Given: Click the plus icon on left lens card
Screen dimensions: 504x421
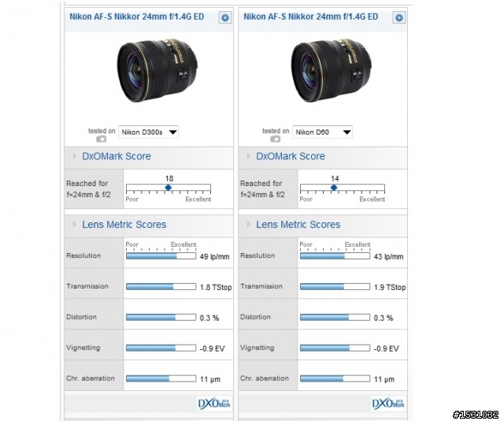Looking at the screenshot, I should 225,17.
